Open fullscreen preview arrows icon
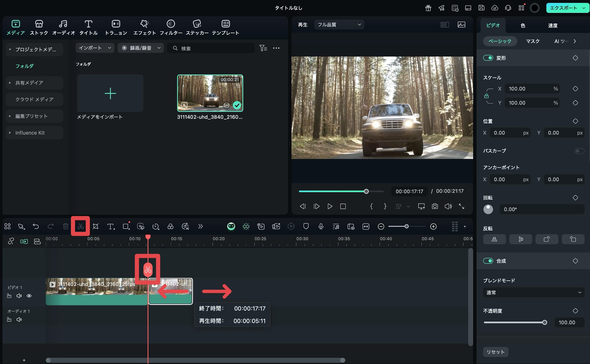The image size is (590, 364). coord(461,206)
